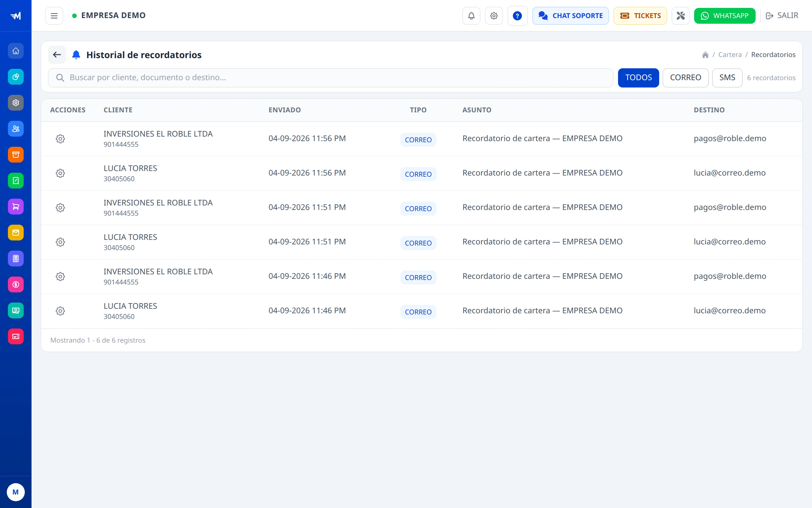The width and height of the screenshot is (812, 508).
Task: Go back with the left arrow button
Action: coord(57,55)
